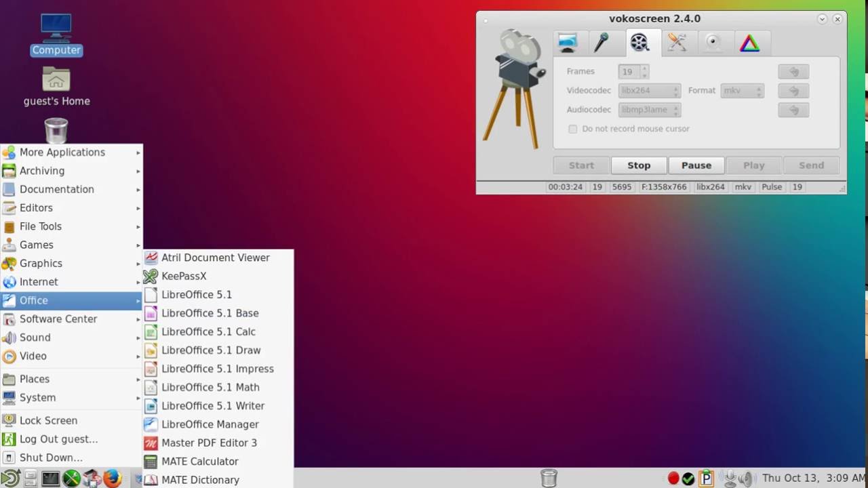The image size is (868, 488).
Task: Click the Start recording button
Action: [581, 165]
